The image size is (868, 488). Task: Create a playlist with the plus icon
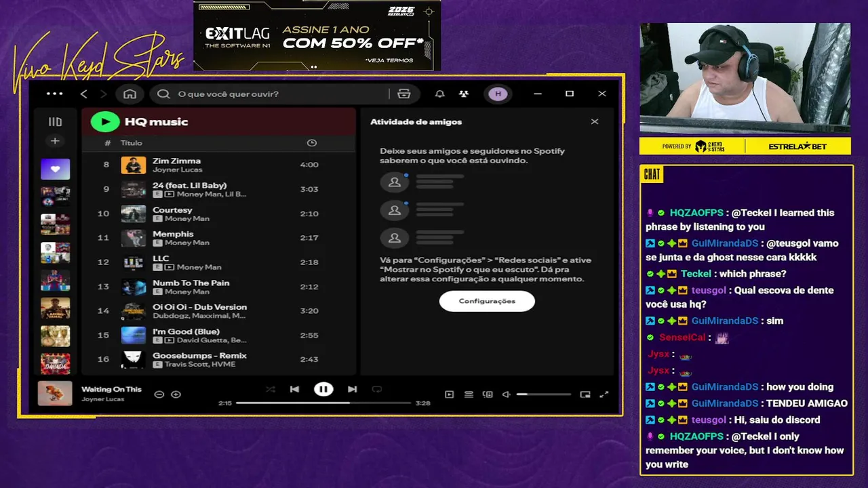55,141
